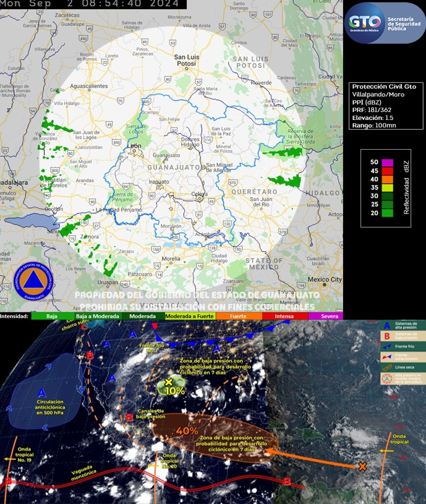The height and width of the screenshot is (504, 426).
Task: Click the 'Villalpando/Moro' radar site text
Action: point(378,95)
